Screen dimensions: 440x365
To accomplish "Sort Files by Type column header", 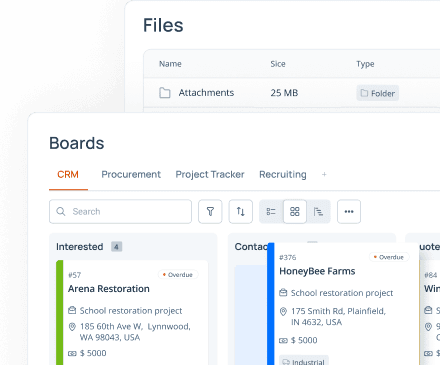I will pos(365,64).
